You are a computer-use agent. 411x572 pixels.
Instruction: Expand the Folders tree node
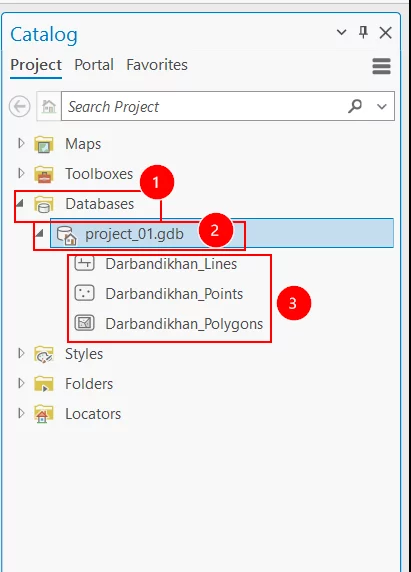click(x=21, y=383)
